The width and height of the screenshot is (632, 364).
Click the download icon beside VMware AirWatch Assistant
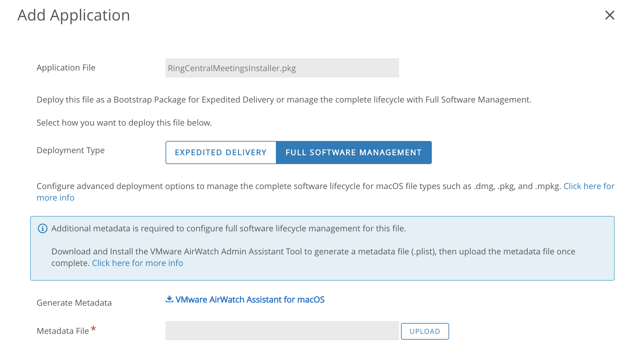pyautogui.click(x=169, y=299)
